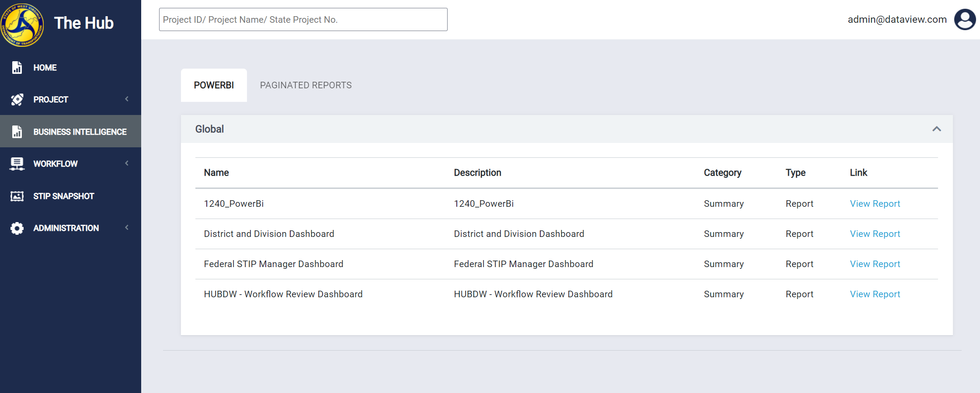View the Federal STIP Manager Dashboard report
Screen dimensions: 980x393
(875, 264)
